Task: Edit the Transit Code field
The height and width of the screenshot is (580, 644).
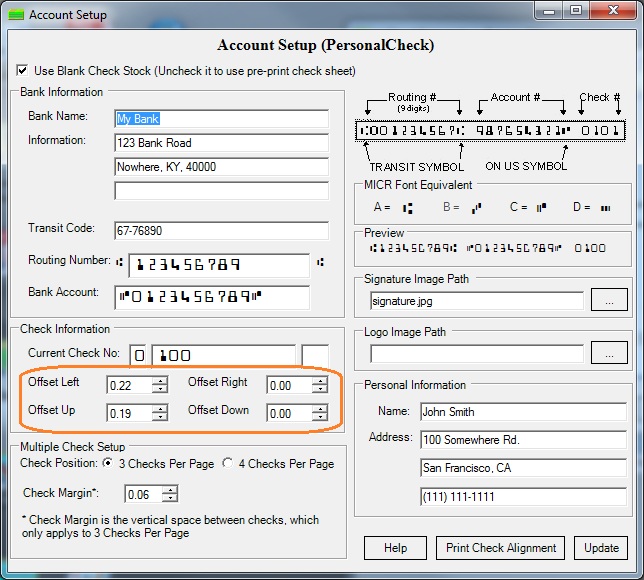Action: click(221, 230)
